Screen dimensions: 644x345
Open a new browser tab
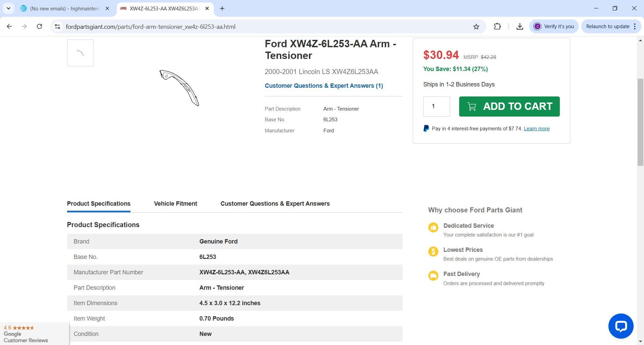pyautogui.click(x=222, y=8)
